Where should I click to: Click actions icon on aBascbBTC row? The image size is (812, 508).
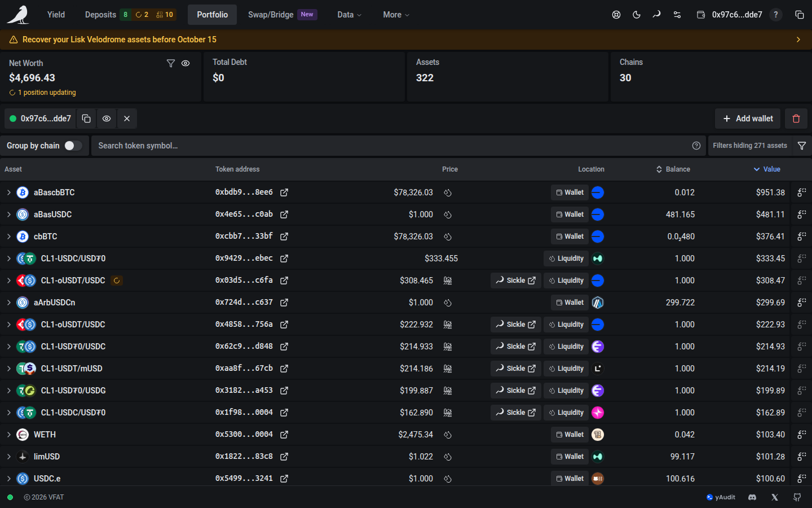[x=801, y=192]
